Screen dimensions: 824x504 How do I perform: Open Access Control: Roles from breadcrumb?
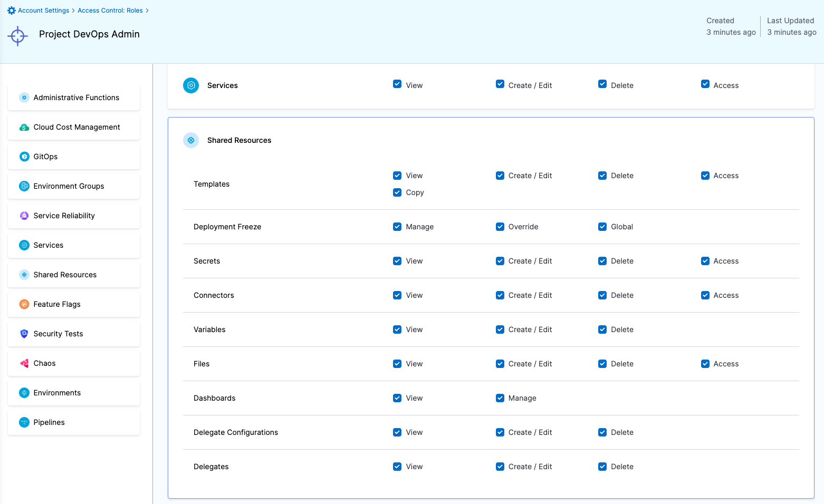[110, 10]
